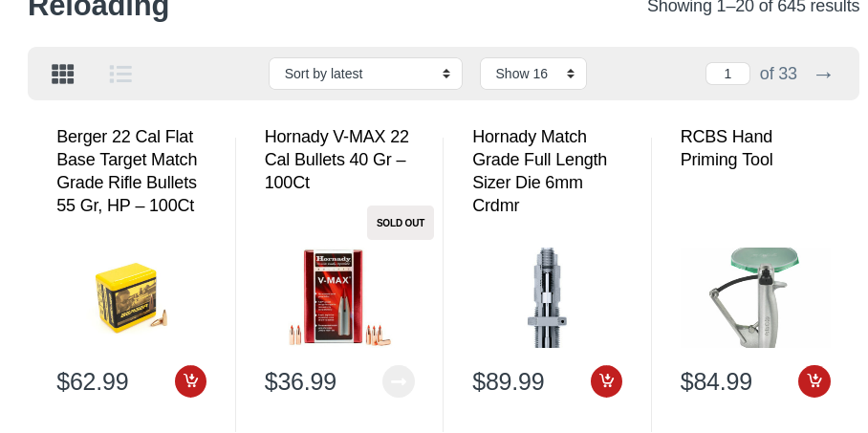
Task: Open the Show 16 dropdown
Action: pyautogui.click(x=533, y=74)
